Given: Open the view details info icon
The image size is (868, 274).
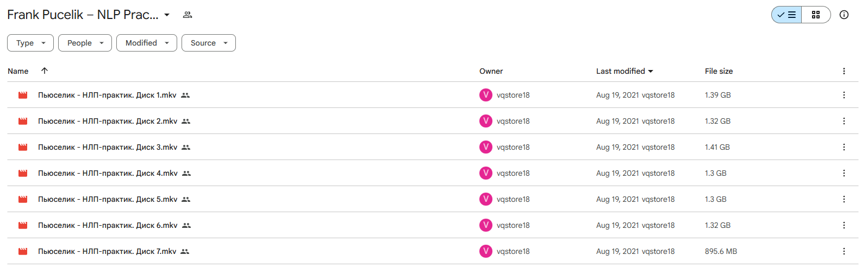Looking at the screenshot, I should click(x=844, y=15).
